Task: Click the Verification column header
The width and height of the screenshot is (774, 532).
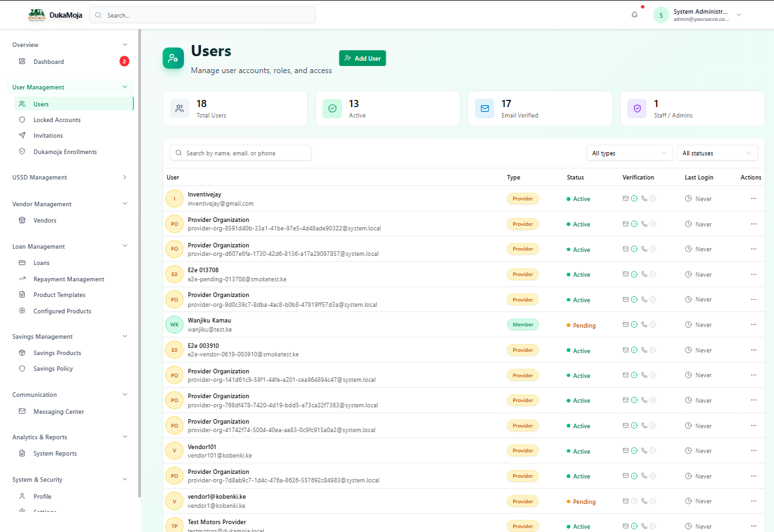Action: click(638, 177)
